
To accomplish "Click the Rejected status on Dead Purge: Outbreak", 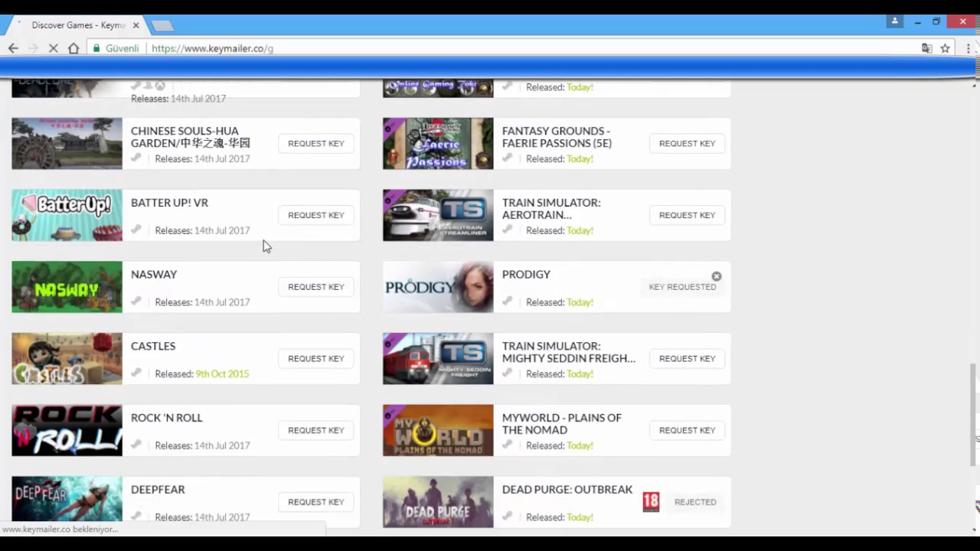I will click(x=695, y=502).
